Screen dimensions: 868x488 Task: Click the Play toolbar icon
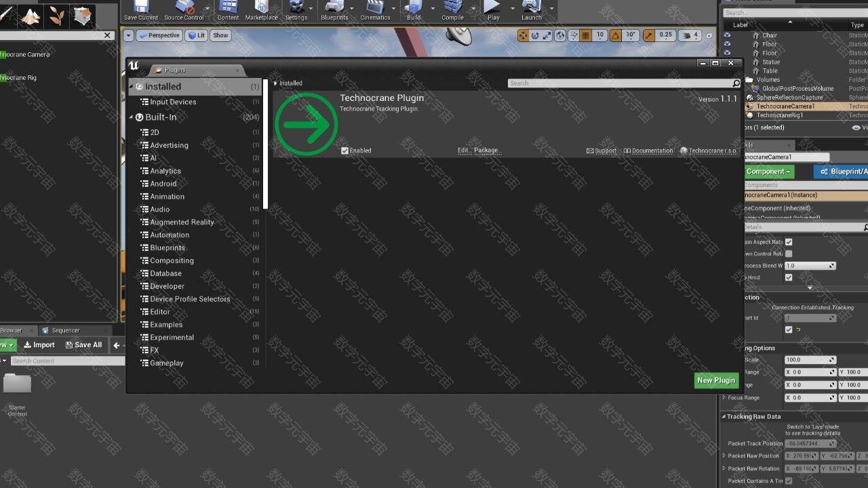point(493,10)
